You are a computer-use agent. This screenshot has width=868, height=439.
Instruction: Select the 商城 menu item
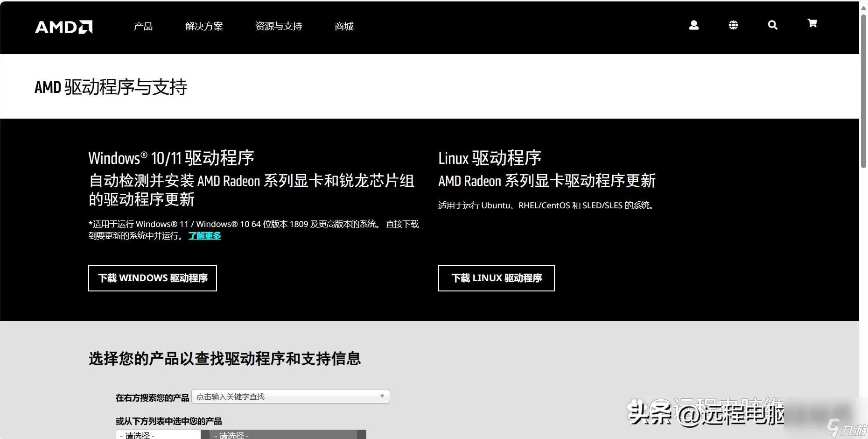click(343, 27)
